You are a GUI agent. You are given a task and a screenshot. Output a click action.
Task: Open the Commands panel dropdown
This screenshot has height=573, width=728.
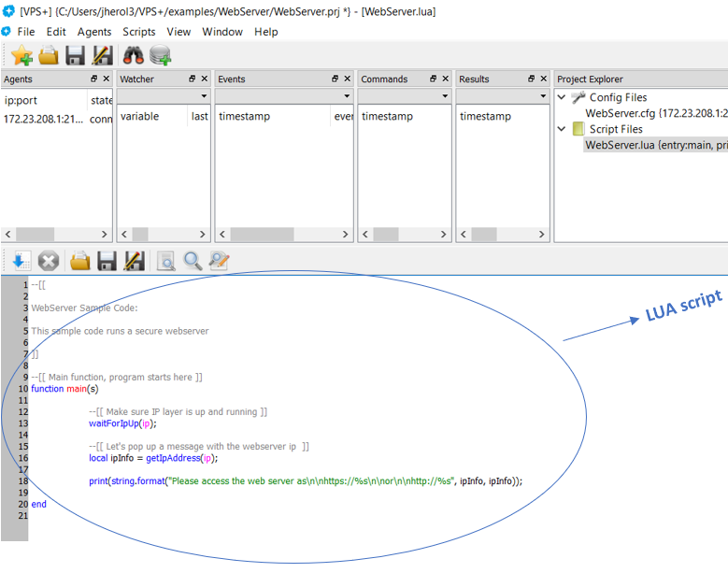[444, 96]
